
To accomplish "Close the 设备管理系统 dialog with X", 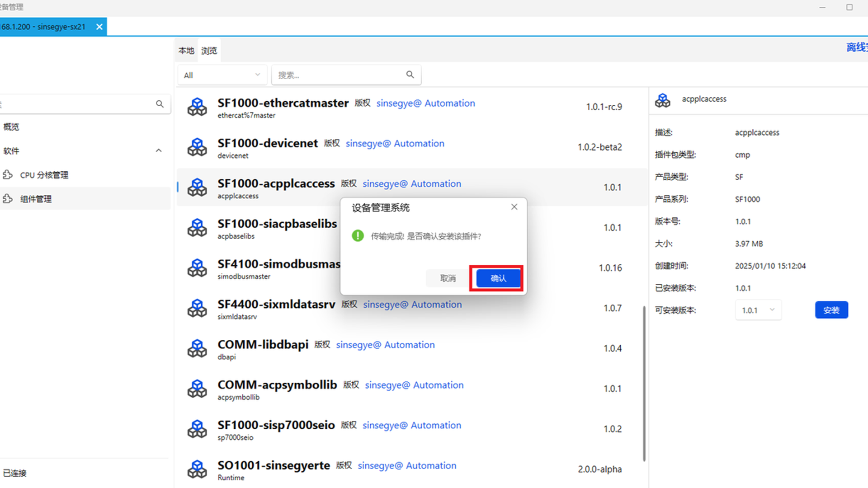I will pyautogui.click(x=514, y=207).
